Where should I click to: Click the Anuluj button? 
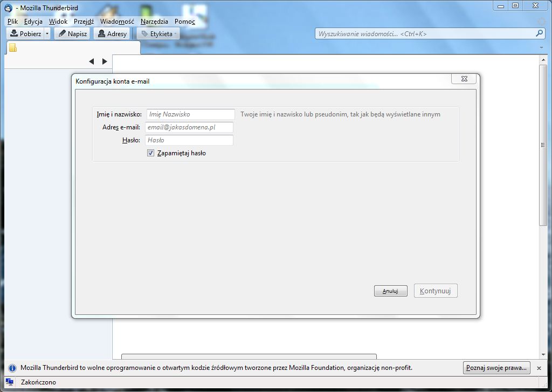pos(390,291)
